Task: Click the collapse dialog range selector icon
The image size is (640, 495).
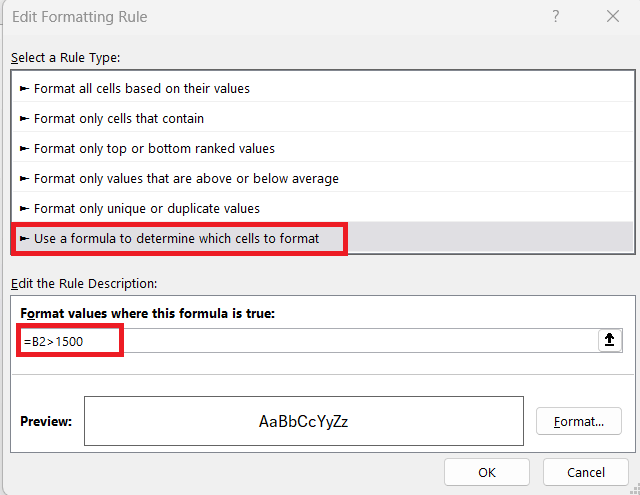Action: [608, 340]
